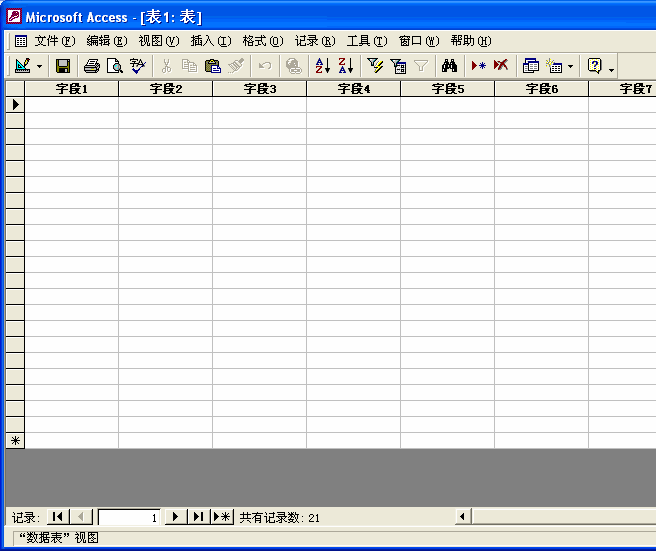The width and height of the screenshot is (656, 551).
Task: Click the 共有记录数: 21 text
Action: (x=279, y=518)
